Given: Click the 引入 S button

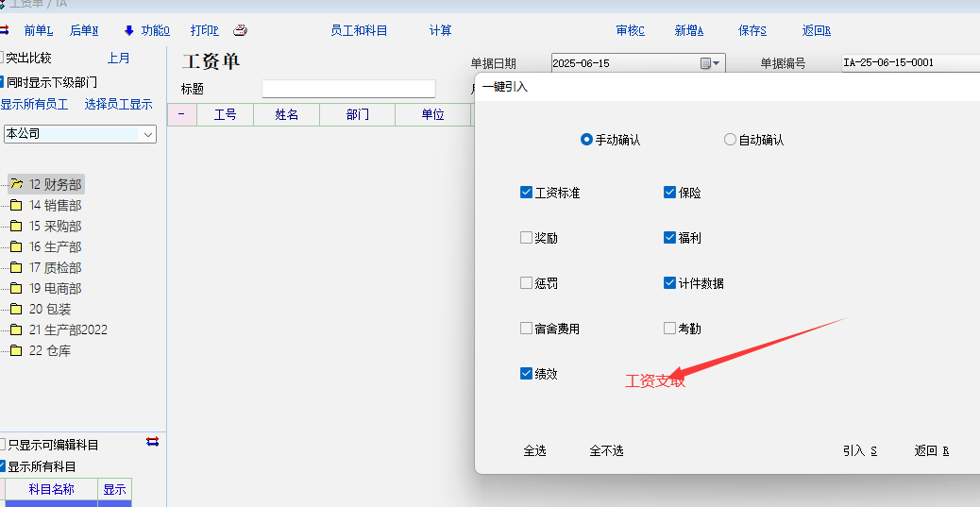Looking at the screenshot, I should click(x=860, y=450).
